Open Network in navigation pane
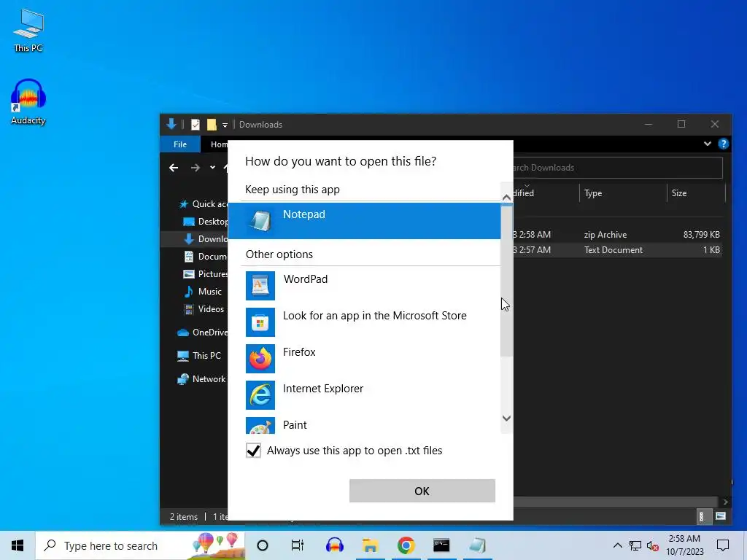The width and height of the screenshot is (747, 560). click(201, 379)
